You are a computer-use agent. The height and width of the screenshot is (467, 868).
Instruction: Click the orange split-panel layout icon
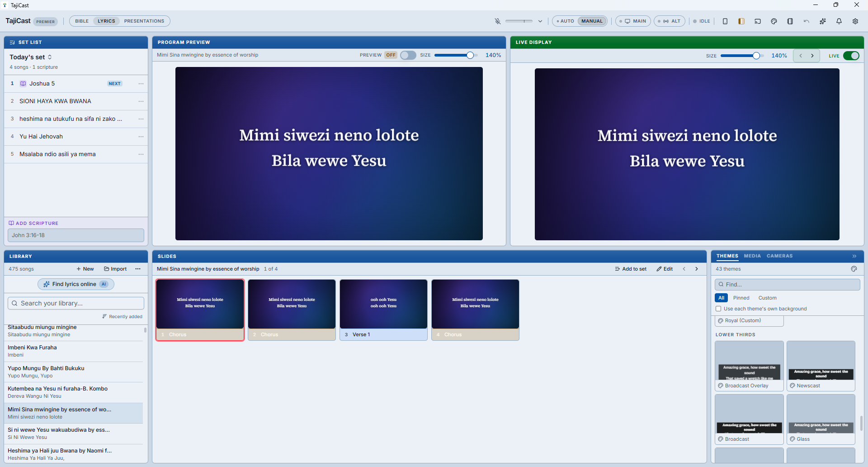pos(741,21)
